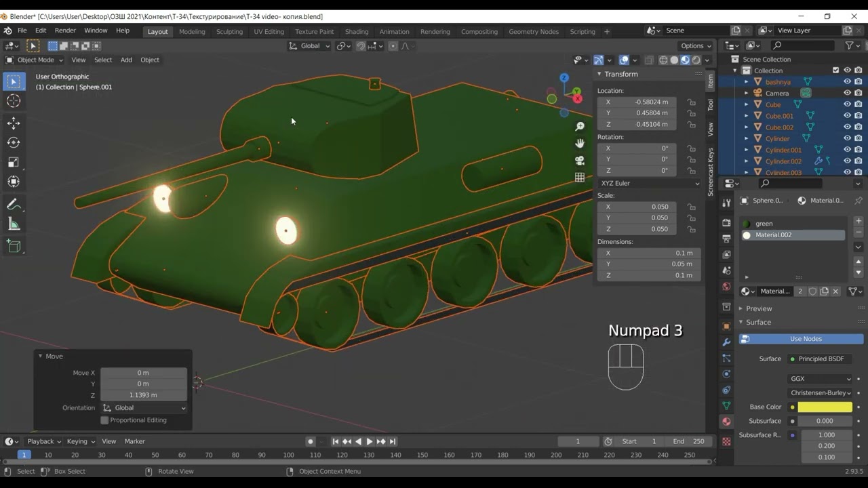Open the Render properties tab icon
This screenshot has width=868, height=488.
click(726, 222)
